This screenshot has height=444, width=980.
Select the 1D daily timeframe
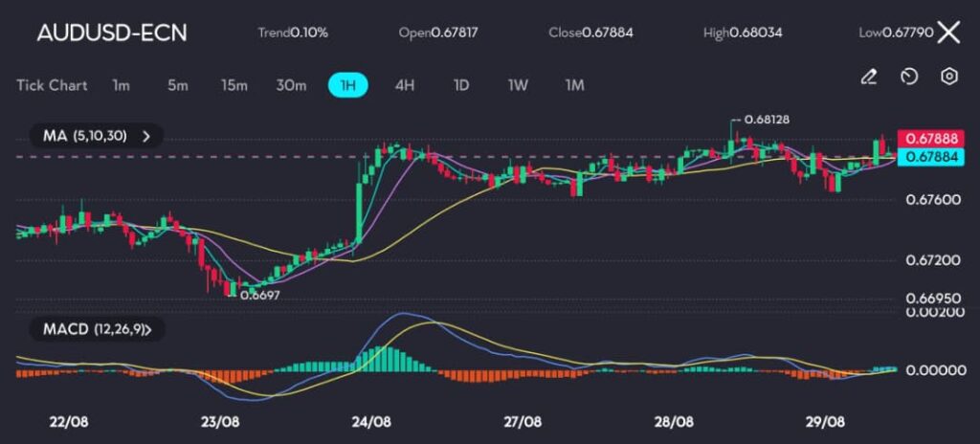461,85
